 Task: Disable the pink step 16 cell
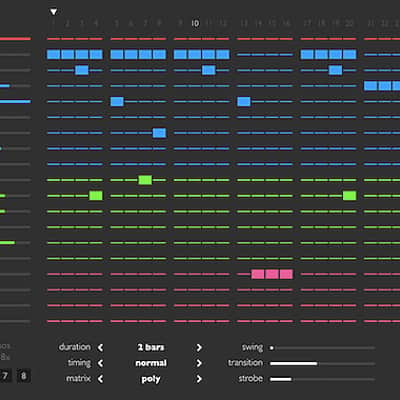(x=286, y=274)
